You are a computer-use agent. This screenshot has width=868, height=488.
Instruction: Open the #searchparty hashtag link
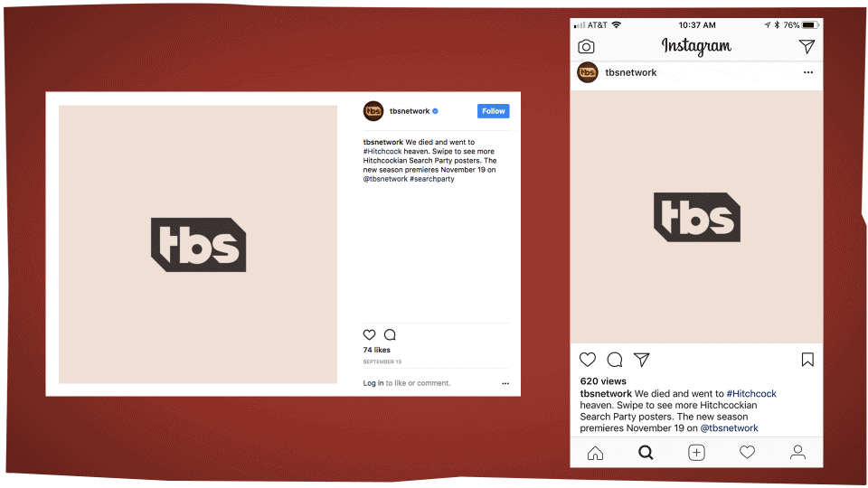432,179
